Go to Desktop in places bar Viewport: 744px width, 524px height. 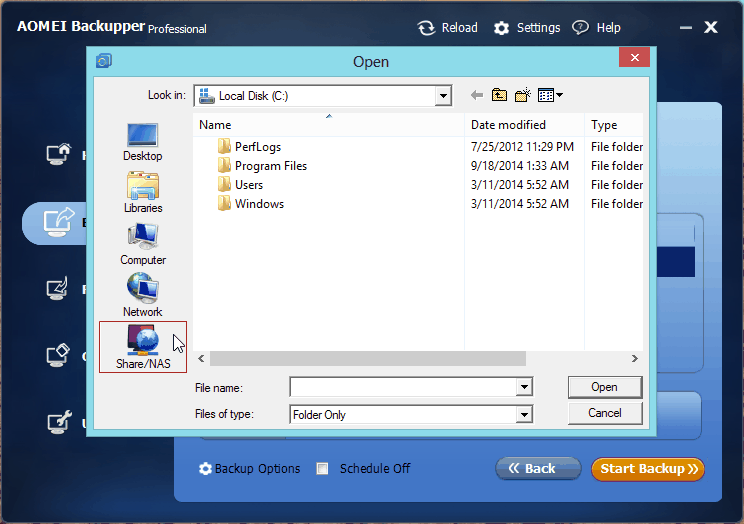(x=142, y=142)
